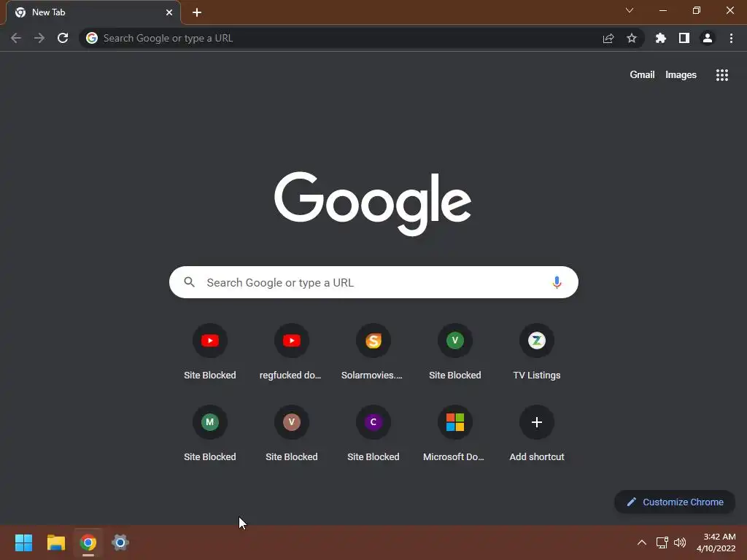Click the share page icon in address bar
The height and width of the screenshot is (560, 747).
tap(608, 38)
